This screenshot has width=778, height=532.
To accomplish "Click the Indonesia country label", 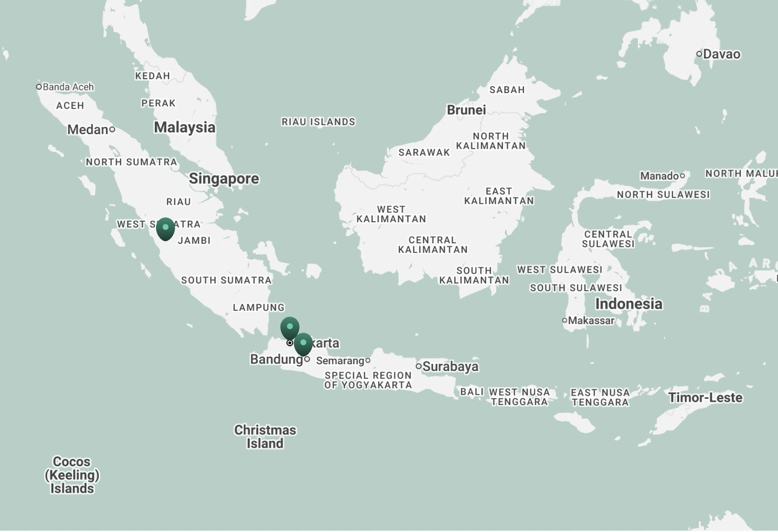I will click(629, 304).
